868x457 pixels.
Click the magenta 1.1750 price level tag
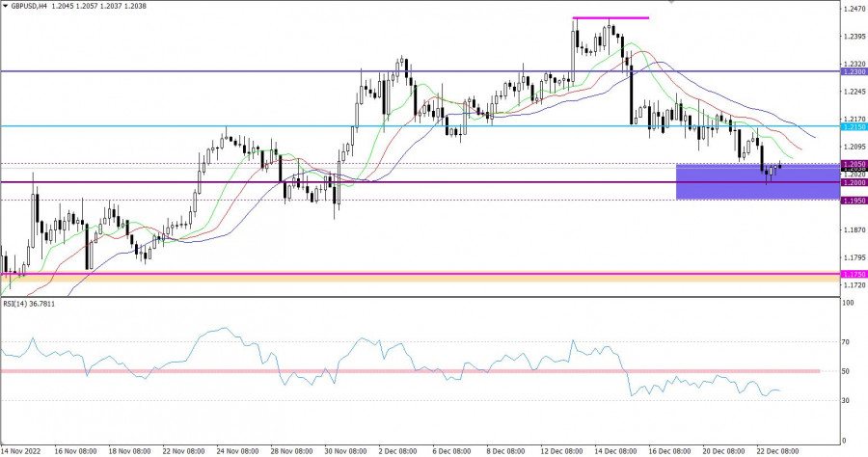854,274
